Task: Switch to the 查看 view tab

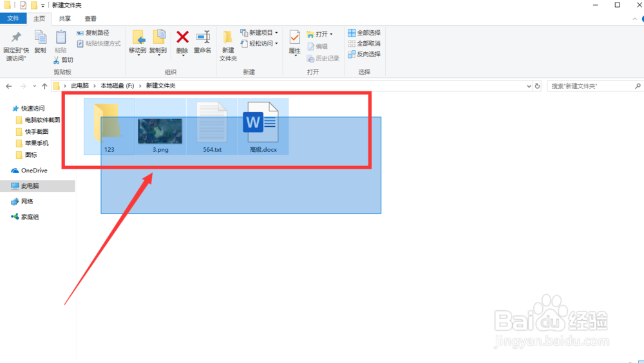Action: coord(90,19)
